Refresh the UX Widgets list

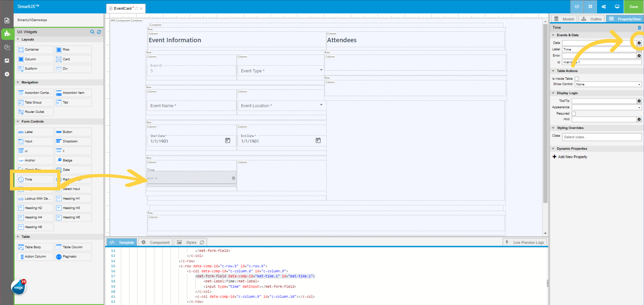99,32
